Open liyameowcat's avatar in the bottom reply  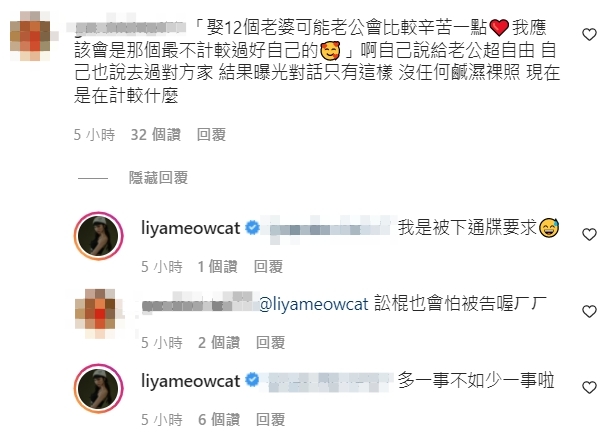tap(99, 388)
